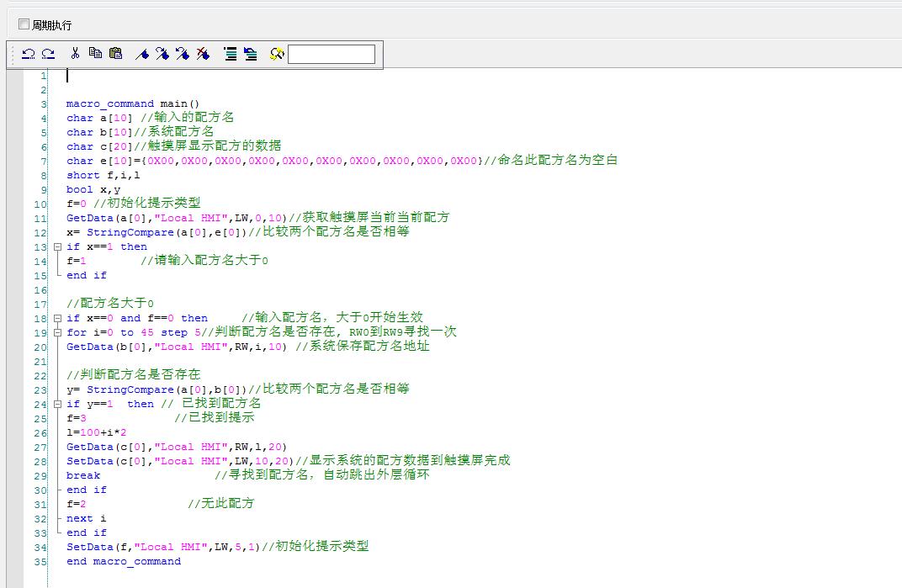Click the toolbar drag handle grip

pyautogui.click(x=13, y=54)
